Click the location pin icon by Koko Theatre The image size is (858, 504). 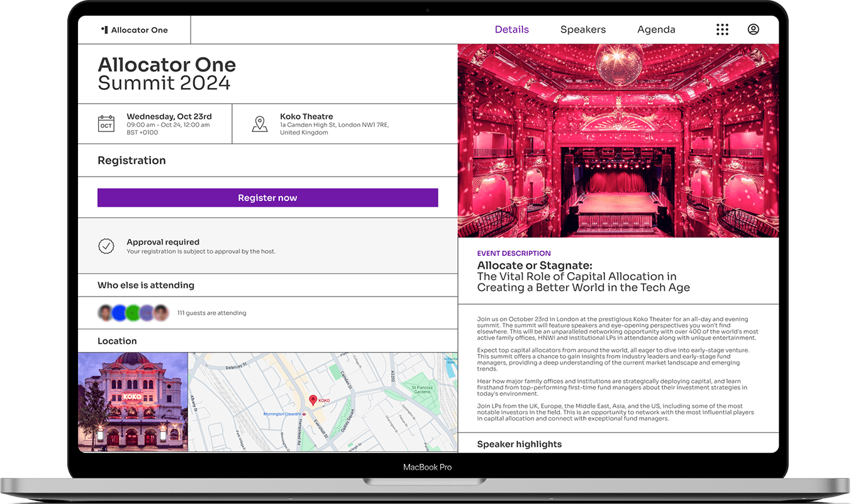260,124
